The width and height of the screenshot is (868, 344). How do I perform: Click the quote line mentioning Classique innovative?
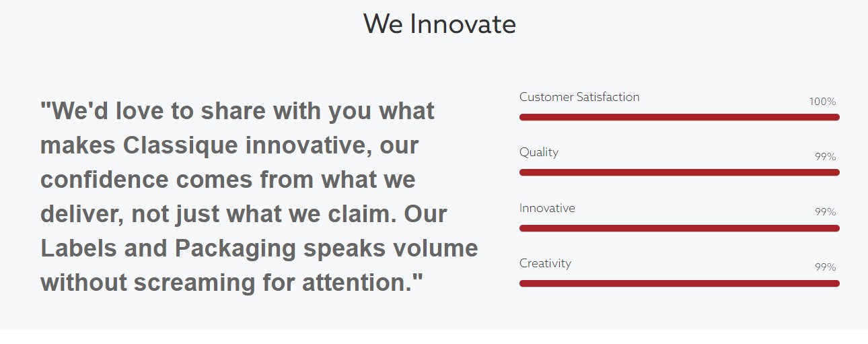229,145
